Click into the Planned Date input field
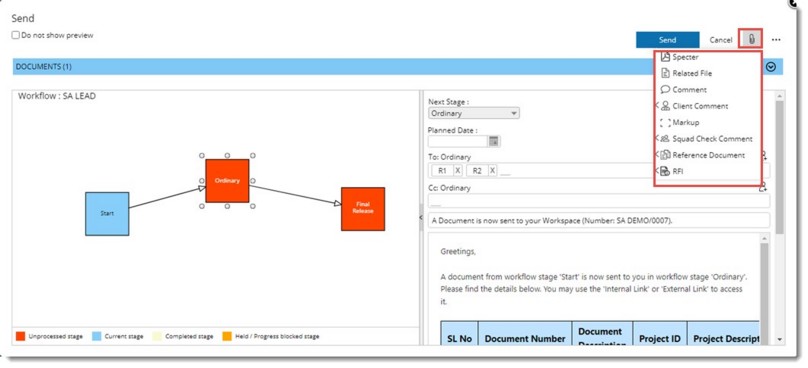Screen dimensions: 808x368 (x=458, y=141)
